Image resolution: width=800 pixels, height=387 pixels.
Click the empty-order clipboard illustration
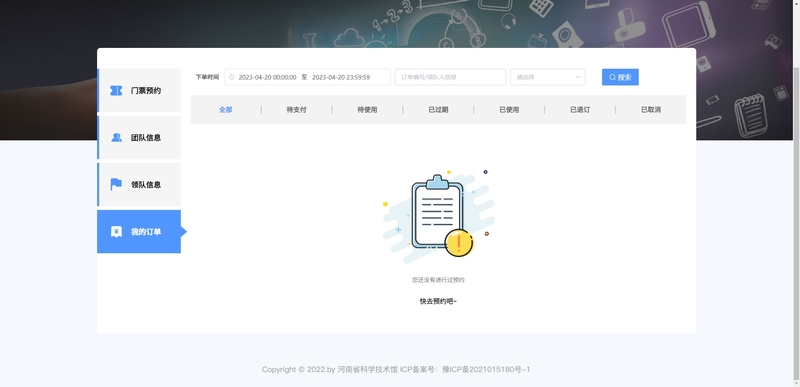coord(439,217)
